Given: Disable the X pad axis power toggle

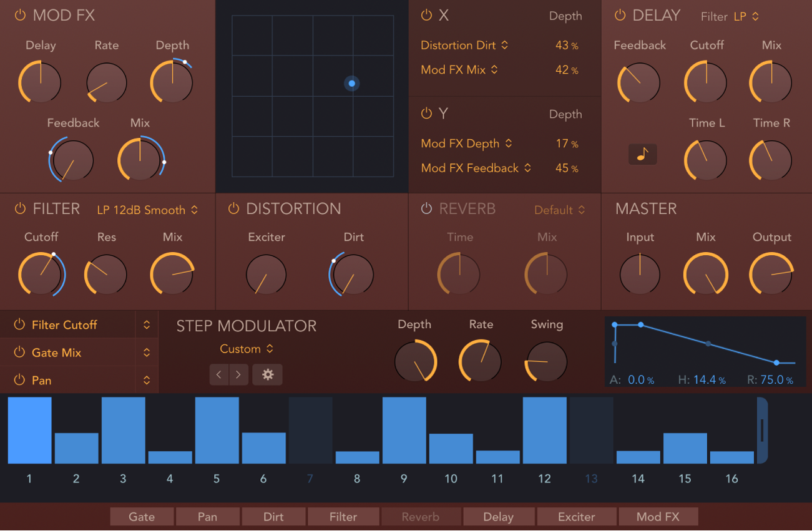Looking at the screenshot, I should click(x=426, y=16).
